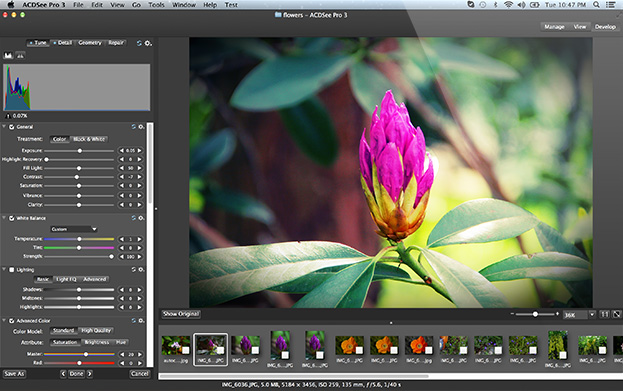Set Treatment to Black & White
623x391 pixels.
[x=89, y=139]
